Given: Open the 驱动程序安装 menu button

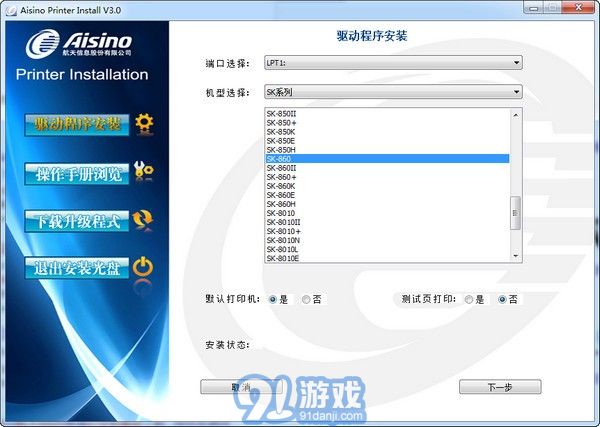Looking at the screenshot, I should pyautogui.click(x=77, y=125).
